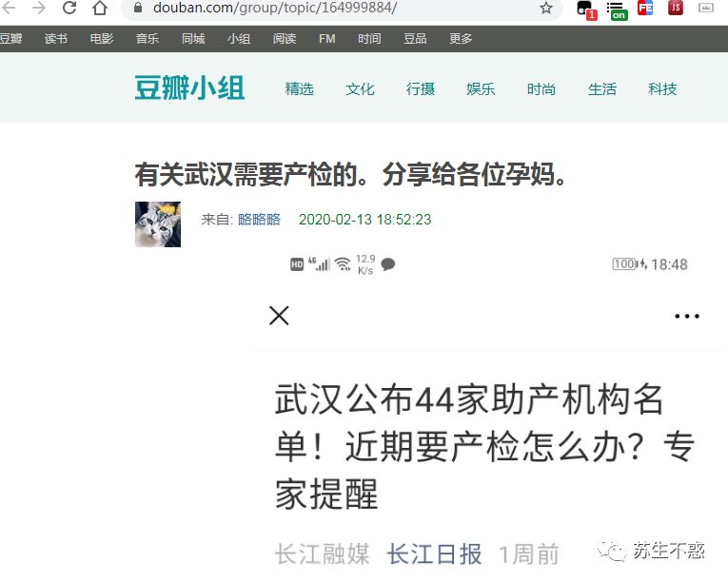
Task: Open the author profile link 略略略
Action: (259, 219)
